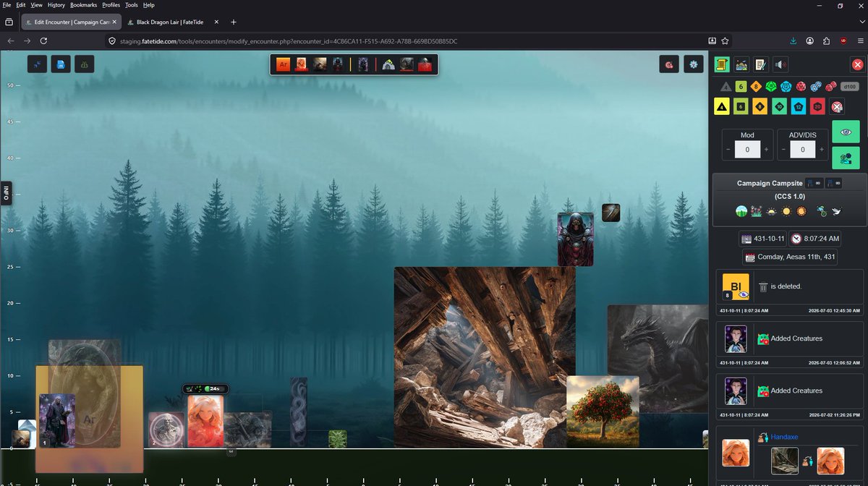Click the BI deleted token thumbnail
Screen dimensions: 868x486
(736, 286)
